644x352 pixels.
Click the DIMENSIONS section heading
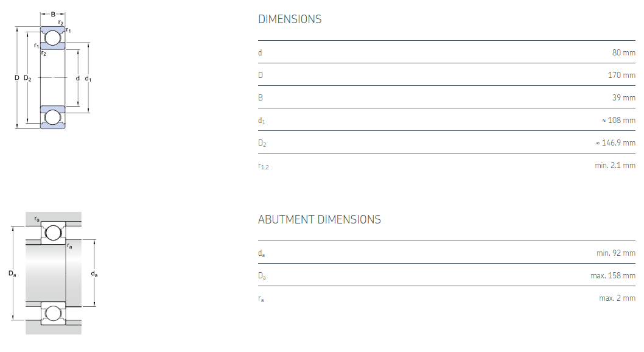tap(290, 19)
